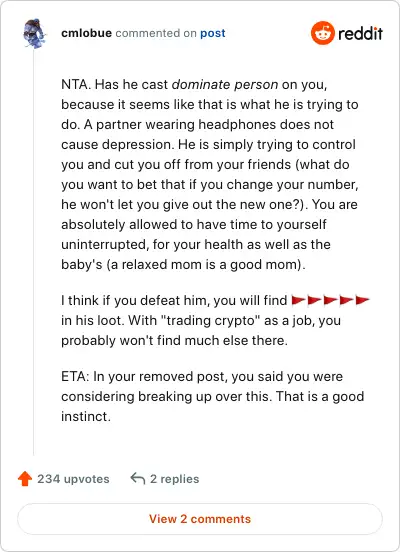This screenshot has height=552, width=400.
Task: Follow the blue "post" link
Action: [x=213, y=33]
